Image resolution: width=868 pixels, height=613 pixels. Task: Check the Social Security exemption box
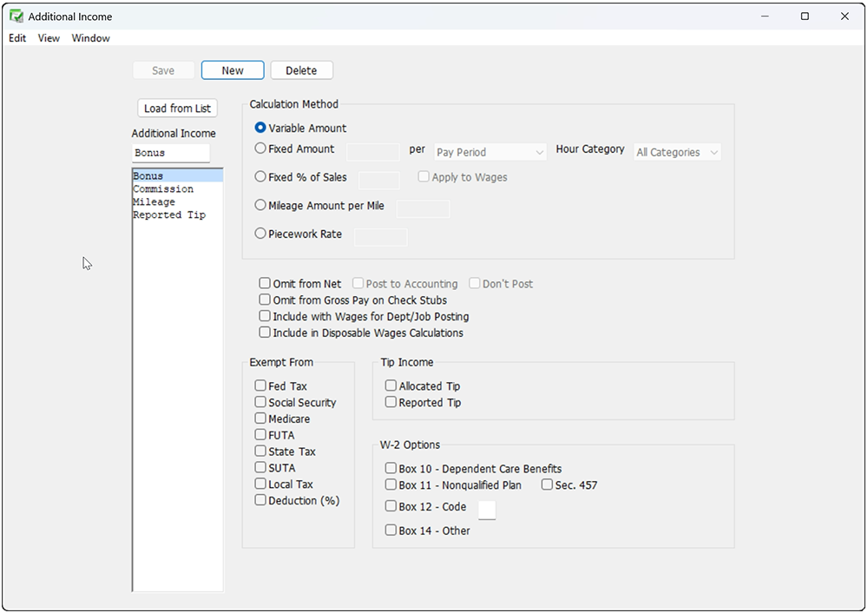[x=260, y=401]
